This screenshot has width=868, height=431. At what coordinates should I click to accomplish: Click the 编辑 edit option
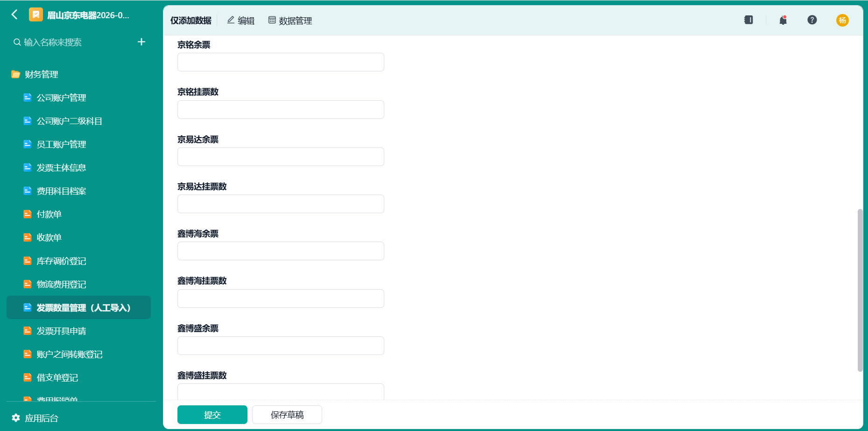coord(240,21)
